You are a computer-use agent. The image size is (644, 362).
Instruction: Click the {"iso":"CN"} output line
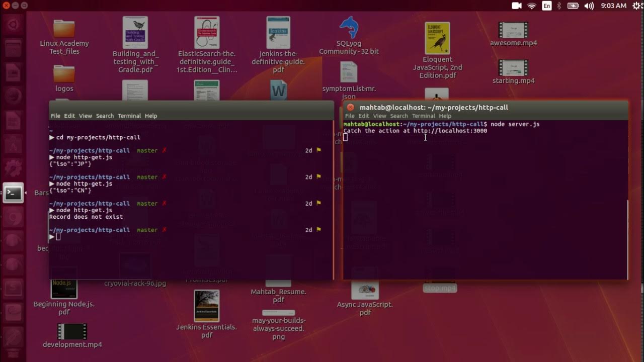point(70,191)
